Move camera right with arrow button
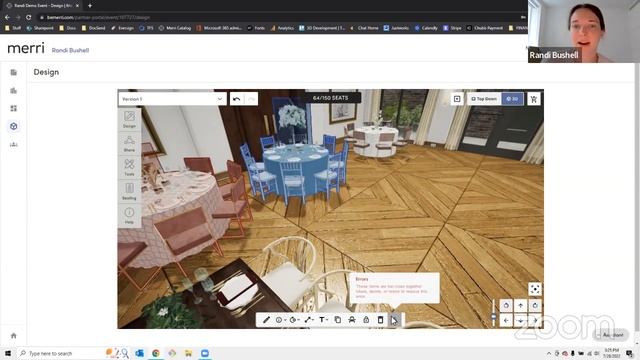Viewport: 640px width, 360px height. (535, 320)
